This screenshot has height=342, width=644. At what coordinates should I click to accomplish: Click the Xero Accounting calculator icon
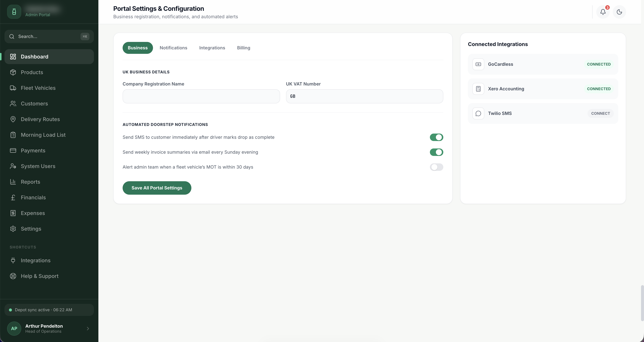(478, 89)
